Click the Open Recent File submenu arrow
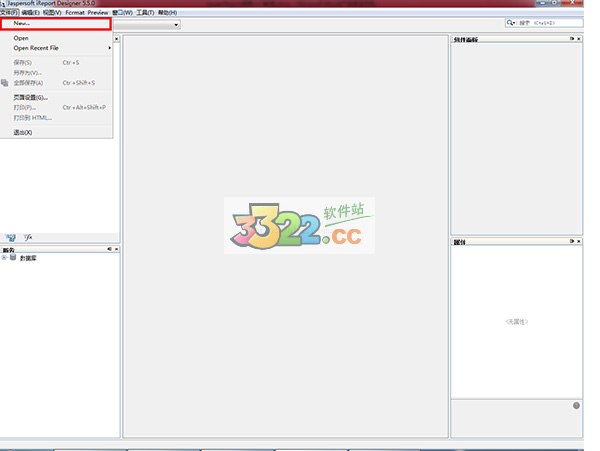600x451 pixels. (x=109, y=48)
